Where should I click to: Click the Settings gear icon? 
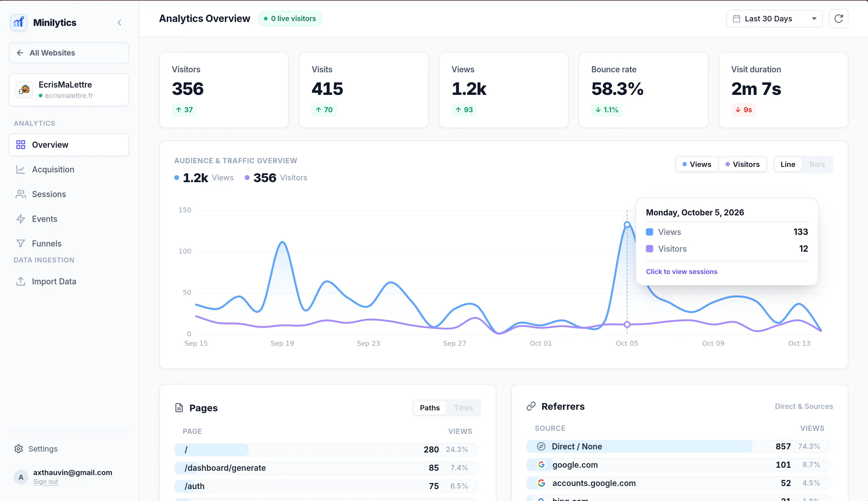coord(19,449)
